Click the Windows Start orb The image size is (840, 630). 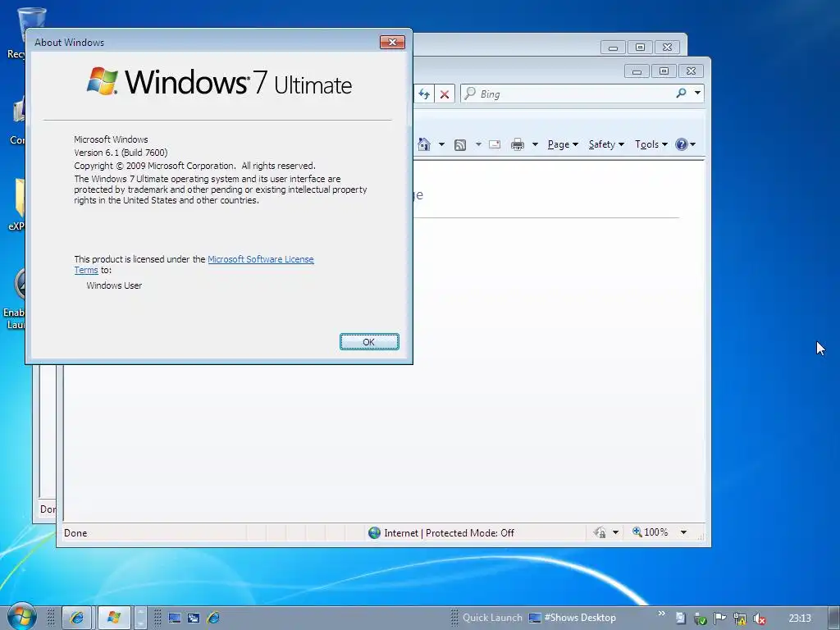[21, 617]
